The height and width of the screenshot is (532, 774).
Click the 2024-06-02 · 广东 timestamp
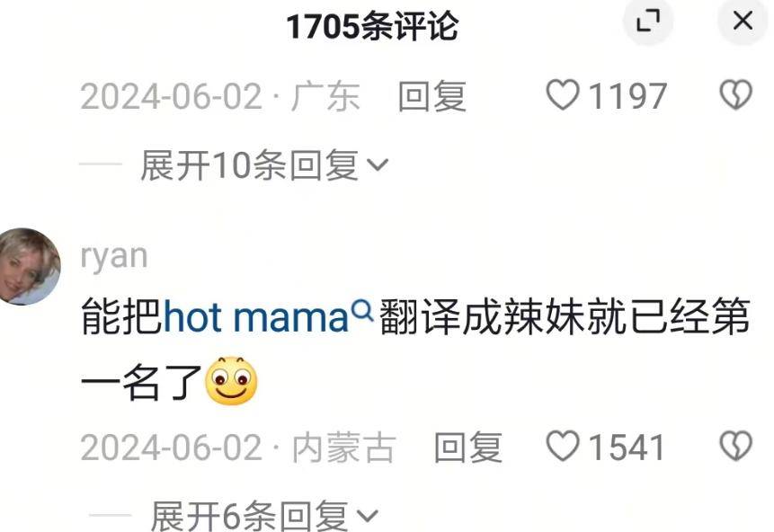pos(220,96)
